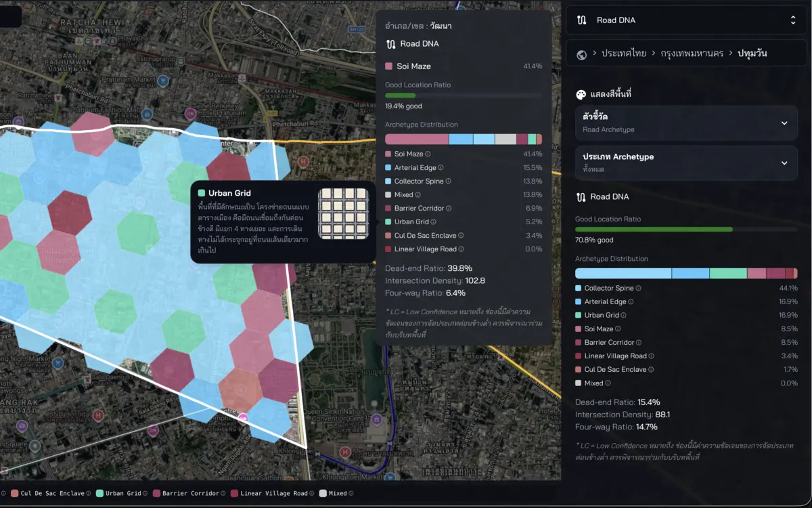The image size is (812, 508).
Task: Click the Mixed gray swatch in bottom legend
Action: pyautogui.click(x=323, y=494)
